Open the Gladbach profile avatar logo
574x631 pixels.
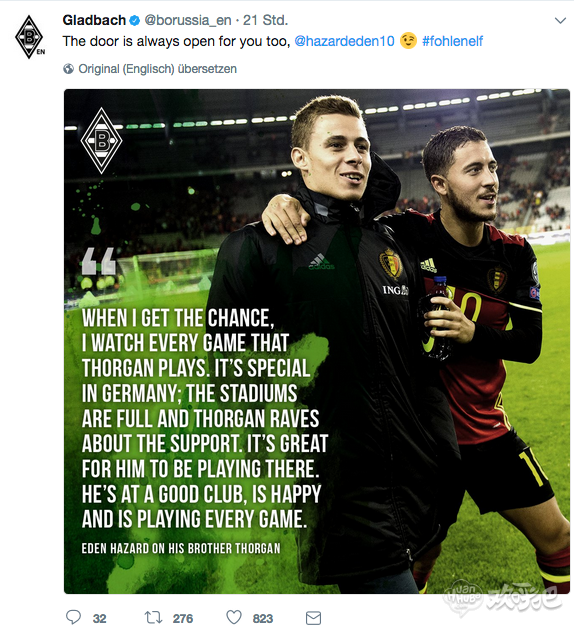pos(30,37)
